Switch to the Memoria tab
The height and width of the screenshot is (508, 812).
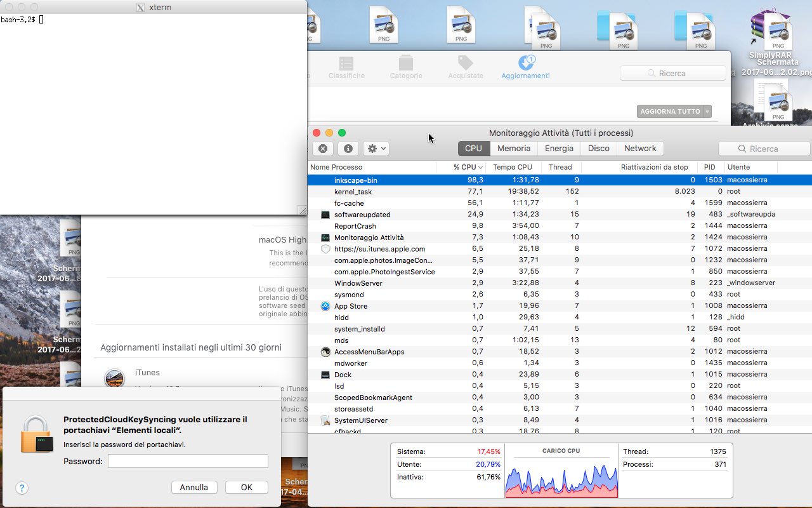(514, 149)
